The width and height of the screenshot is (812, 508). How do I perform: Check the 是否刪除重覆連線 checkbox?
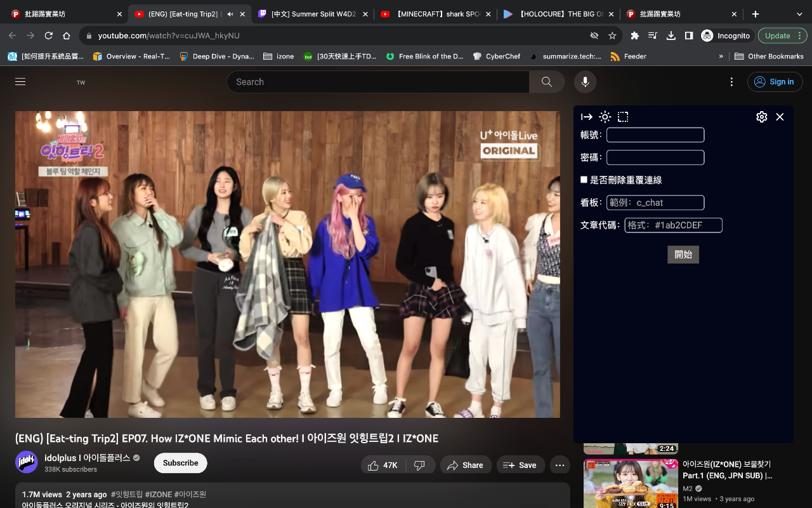[584, 180]
